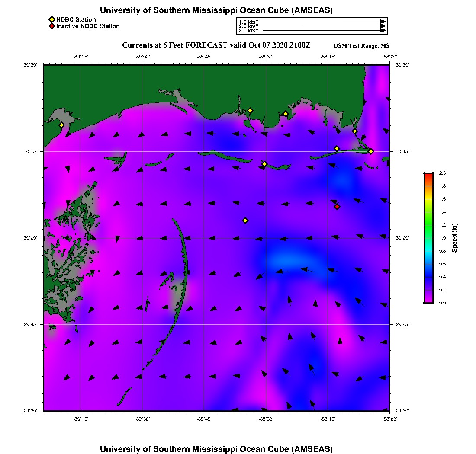This screenshot has width=476, height=454.
Task: Click the yellow station marker directly north of red marker
Action: click(x=337, y=149)
